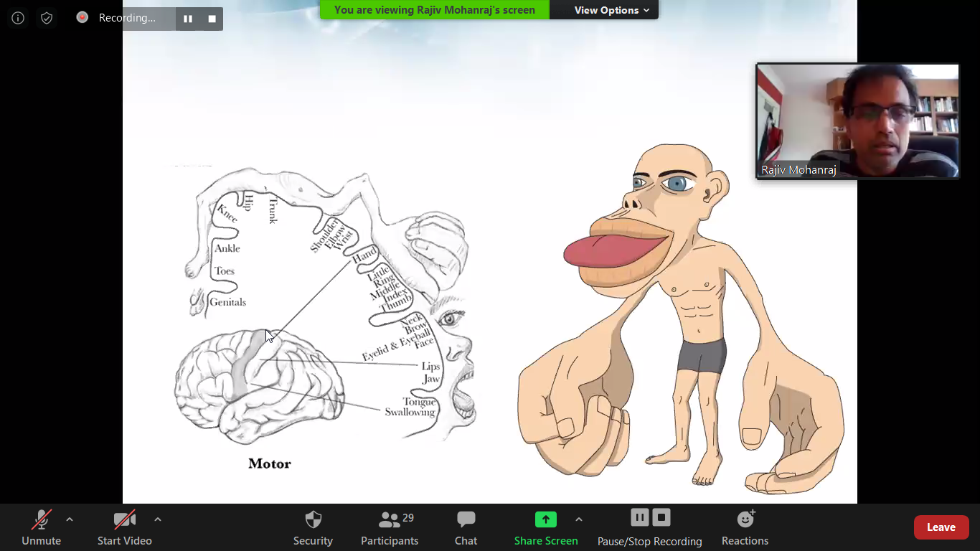Open the View Options dropdown
The image size is (980, 551).
(611, 10)
